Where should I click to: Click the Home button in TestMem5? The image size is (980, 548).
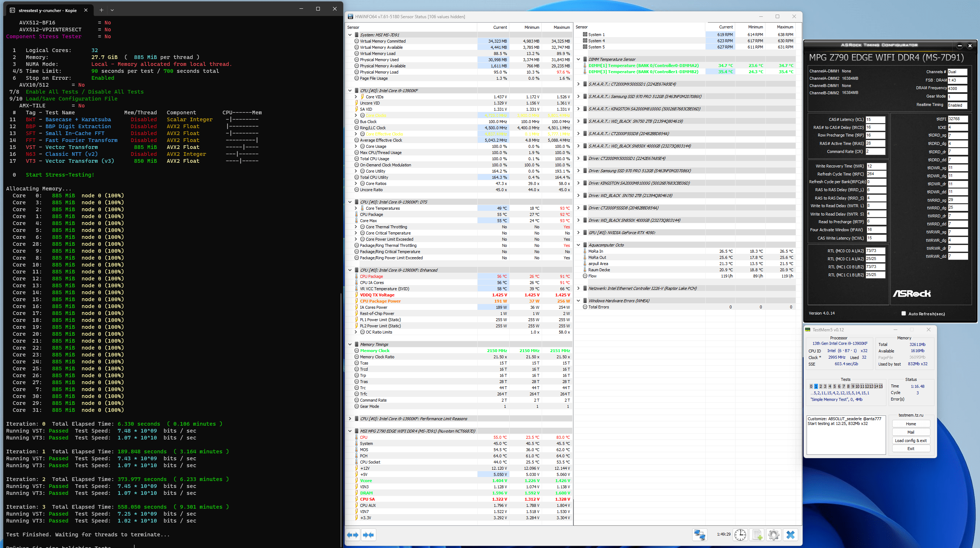tap(911, 424)
